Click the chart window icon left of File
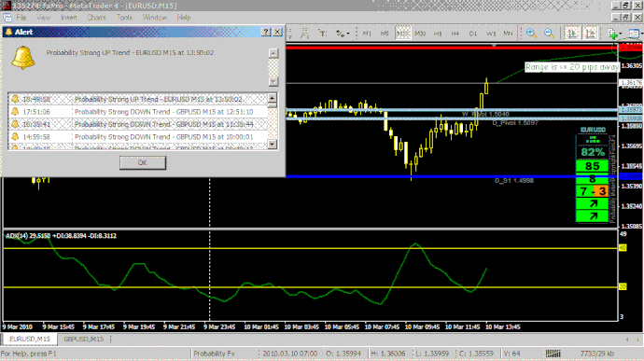 pyautogui.click(x=7, y=17)
